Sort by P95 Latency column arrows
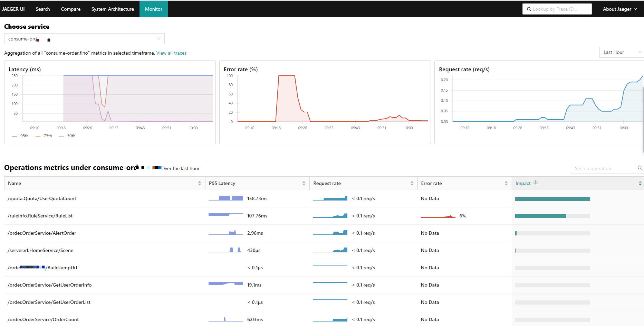This screenshot has width=644, height=326. tap(304, 183)
